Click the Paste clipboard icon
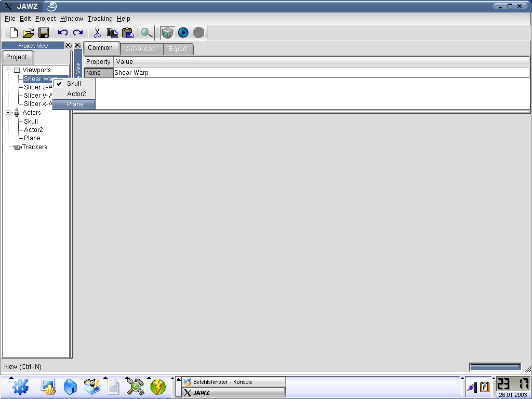The height and width of the screenshot is (399, 532). (127, 33)
